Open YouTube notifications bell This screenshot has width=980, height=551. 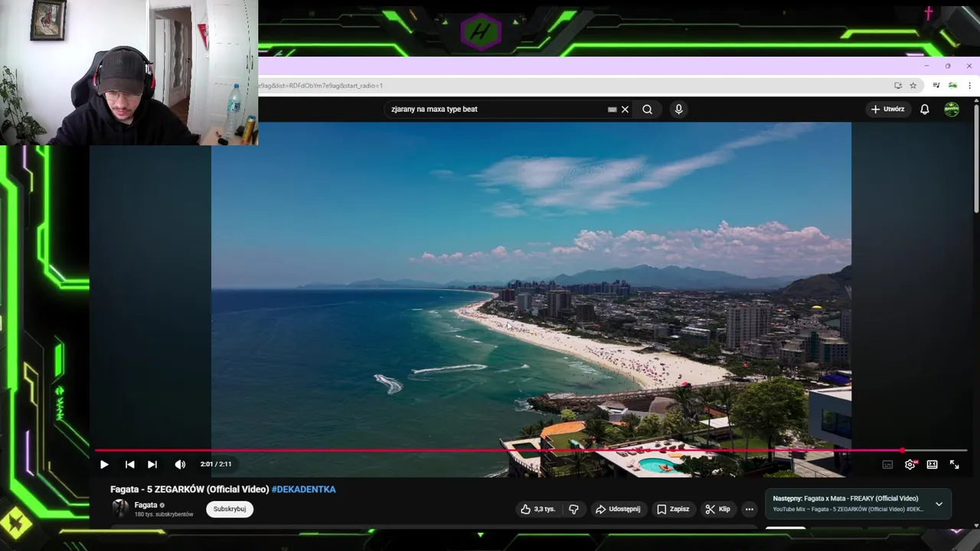924,109
